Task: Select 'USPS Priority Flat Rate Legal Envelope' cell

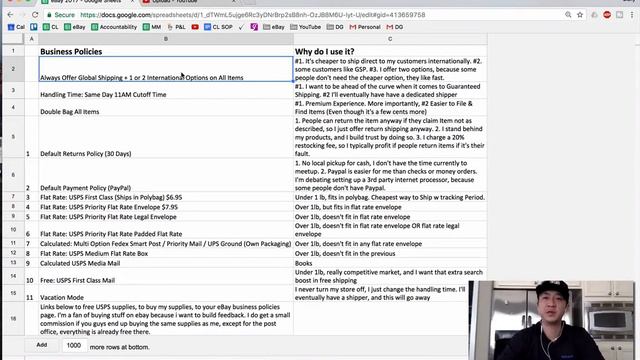Action: 166,217
